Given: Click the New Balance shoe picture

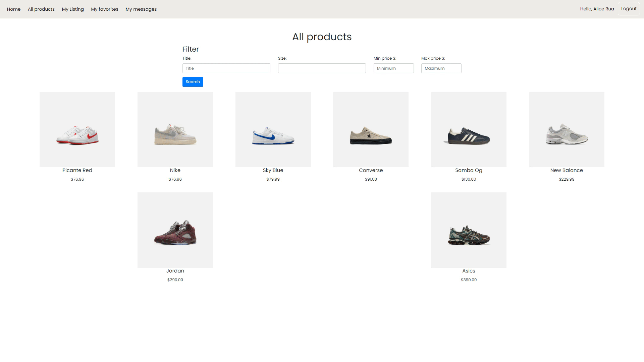Looking at the screenshot, I should tap(567, 129).
